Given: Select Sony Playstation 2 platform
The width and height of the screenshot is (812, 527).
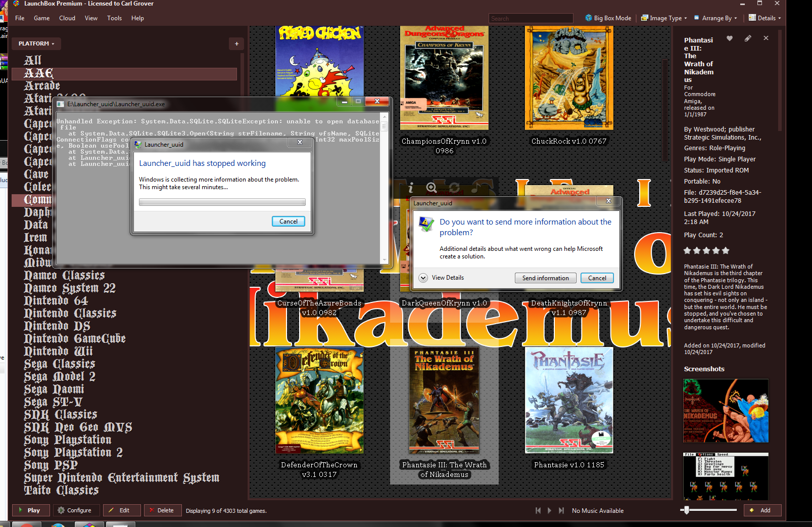Looking at the screenshot, I should (x=73, y=453).
